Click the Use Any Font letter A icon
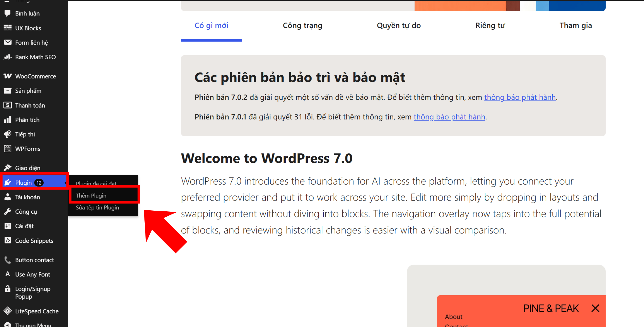The image size is (644, 330). (8, 274)
